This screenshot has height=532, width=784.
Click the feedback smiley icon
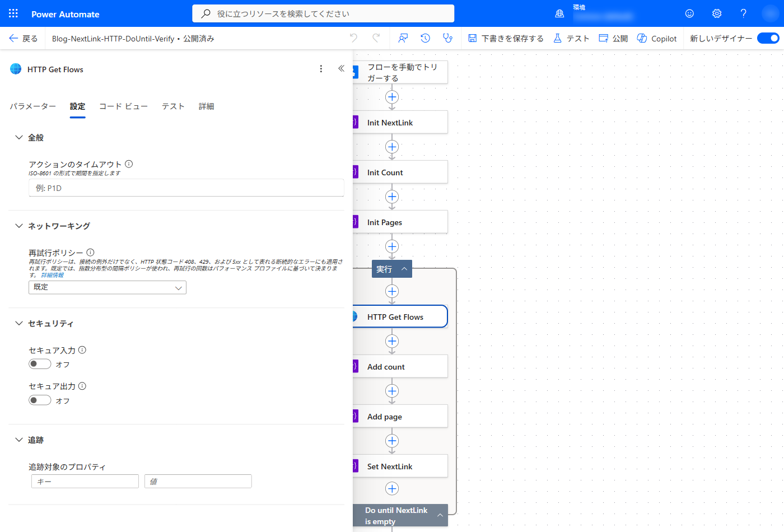689,13
